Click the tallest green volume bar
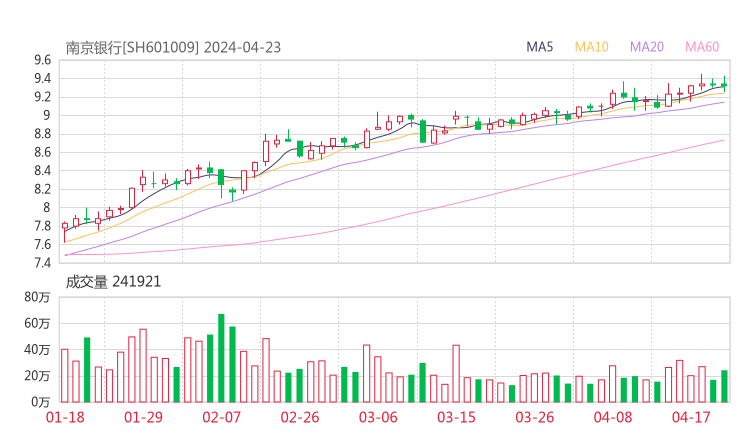Screen dimensions: 740x440 point(221,358)
